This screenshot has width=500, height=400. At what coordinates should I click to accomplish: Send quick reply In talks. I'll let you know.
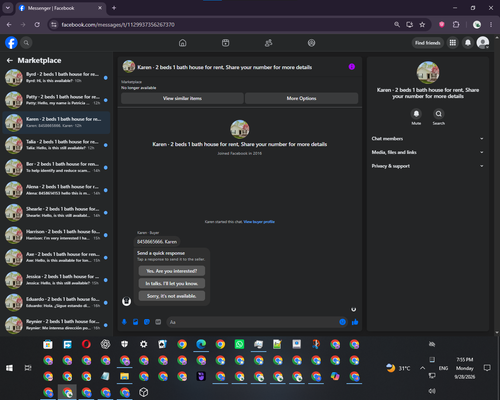pyautogui.click(x=172, y=283)
